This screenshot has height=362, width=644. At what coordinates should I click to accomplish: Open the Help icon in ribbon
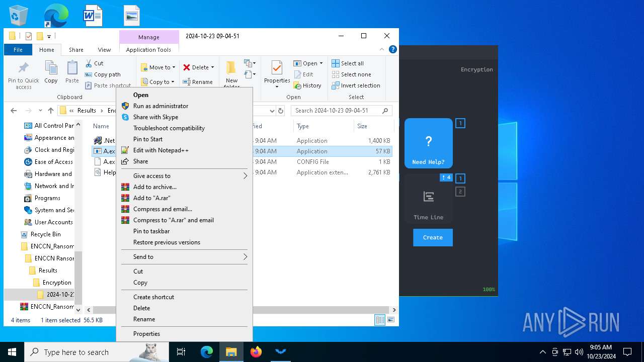tap(393, 49)
